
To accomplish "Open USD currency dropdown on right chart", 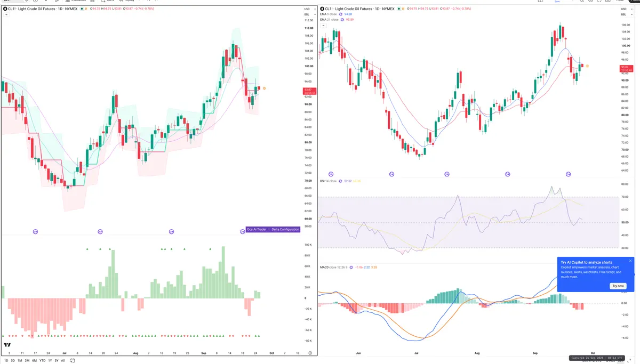I will coord(627,9).
